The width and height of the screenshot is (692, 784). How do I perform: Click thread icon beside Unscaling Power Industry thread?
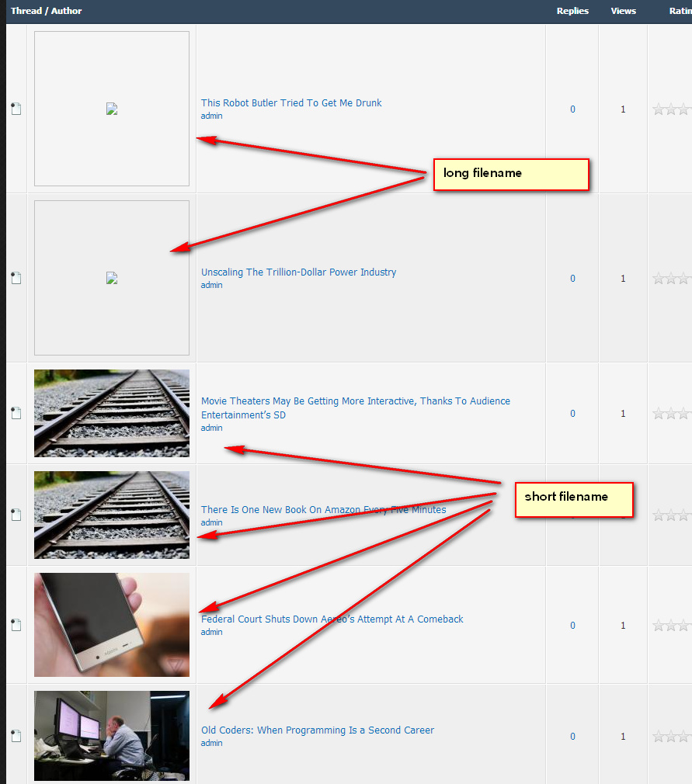(x=16, y=279)
